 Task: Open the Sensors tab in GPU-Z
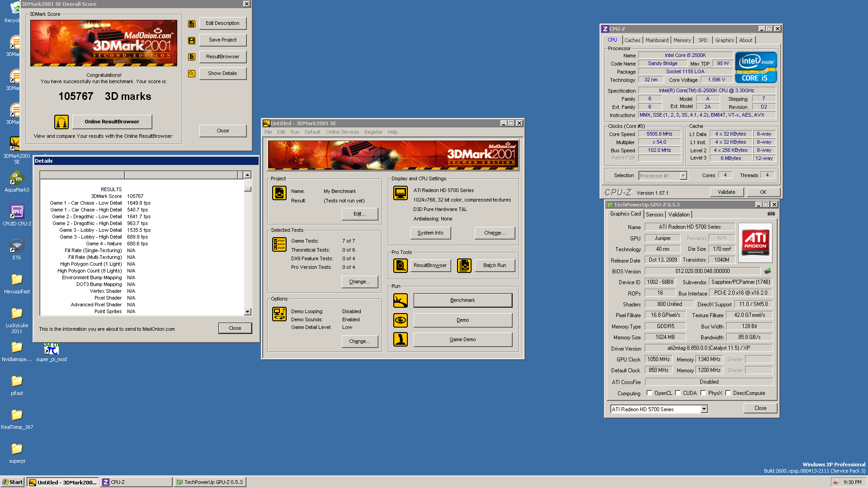pyautogui.click(x=655, y=215)
